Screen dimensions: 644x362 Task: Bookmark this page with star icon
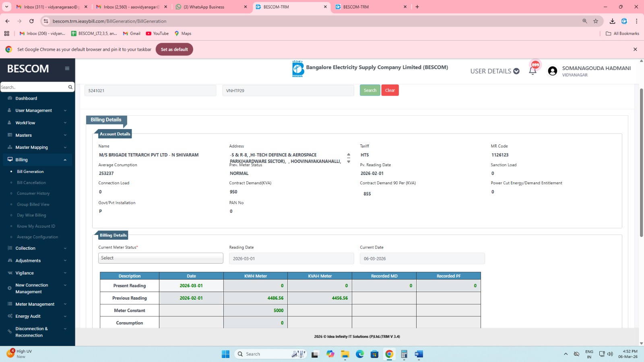596,21
